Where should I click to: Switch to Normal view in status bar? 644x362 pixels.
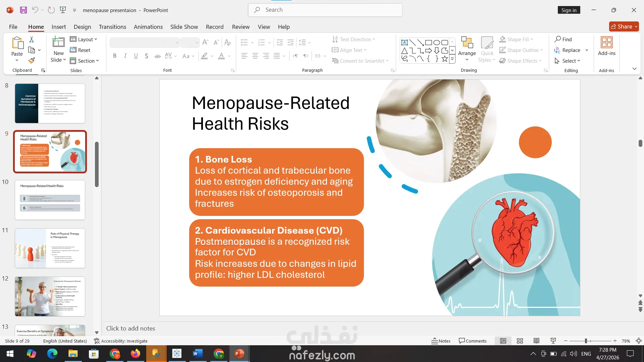point(503,341)
